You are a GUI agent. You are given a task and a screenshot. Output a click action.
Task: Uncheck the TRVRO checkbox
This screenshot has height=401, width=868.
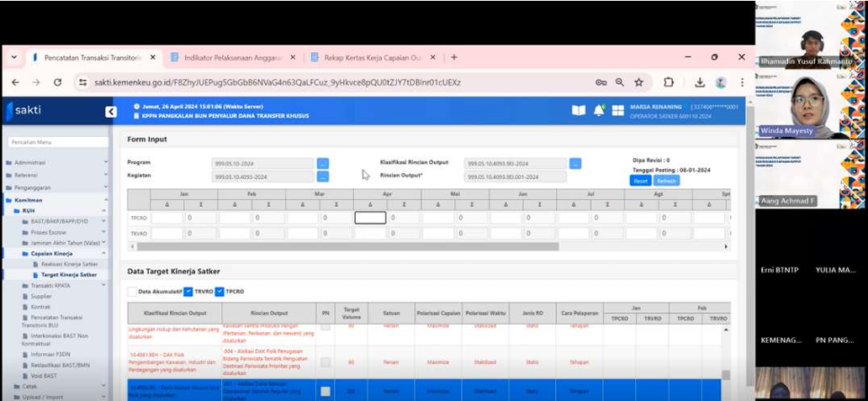[x=188, y=292]
